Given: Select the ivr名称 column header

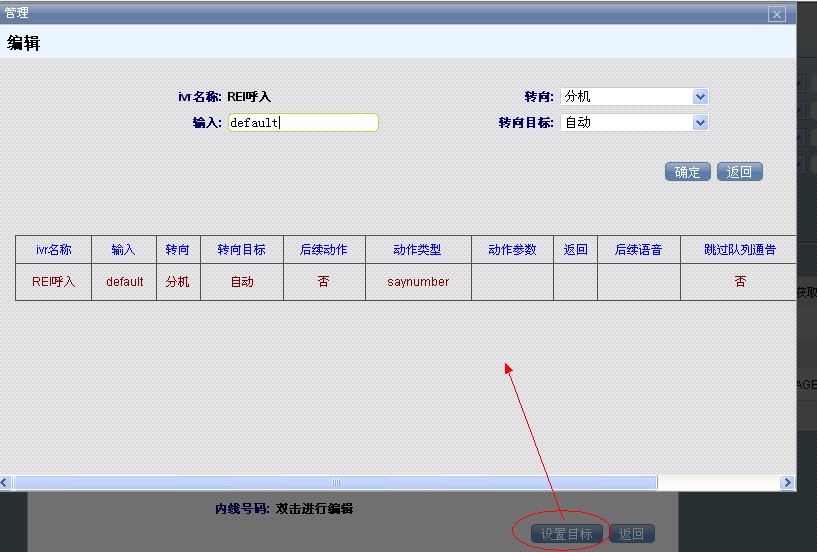Looking at the screenshot, I should point(53,250).
